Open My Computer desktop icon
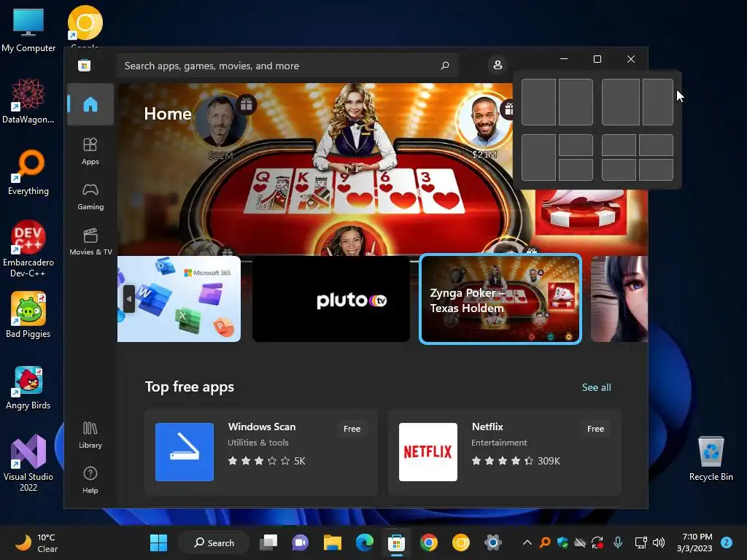Image resolution: width=747 pixels, height=560 pixels. click(28, 29)
